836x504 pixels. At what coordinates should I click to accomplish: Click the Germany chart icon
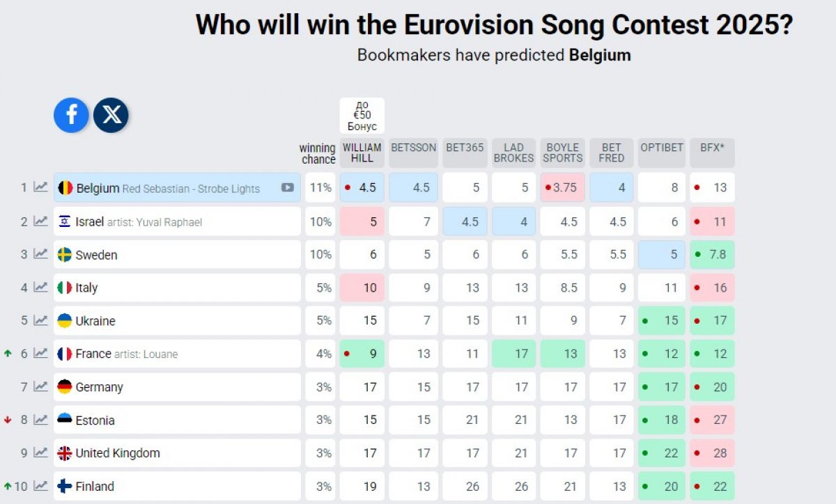(x=41, y=386)
